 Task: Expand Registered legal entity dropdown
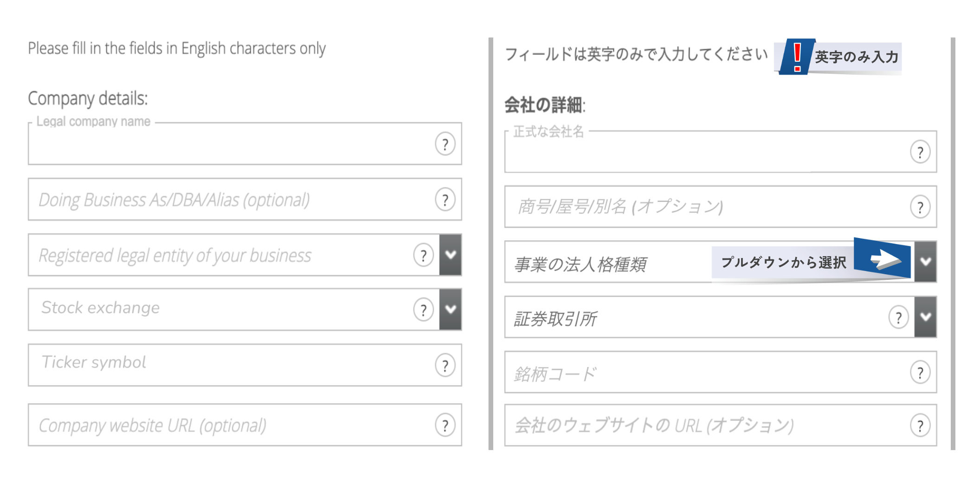451,255
